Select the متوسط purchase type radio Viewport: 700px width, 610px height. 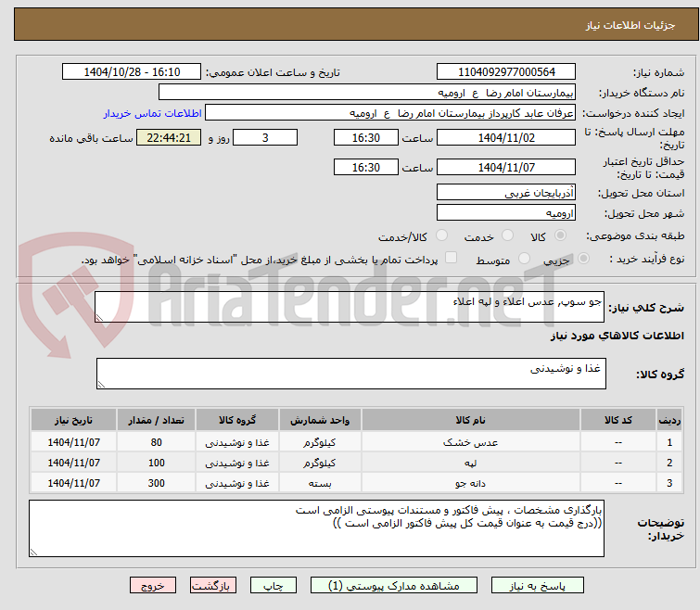(x=524, y=259)
